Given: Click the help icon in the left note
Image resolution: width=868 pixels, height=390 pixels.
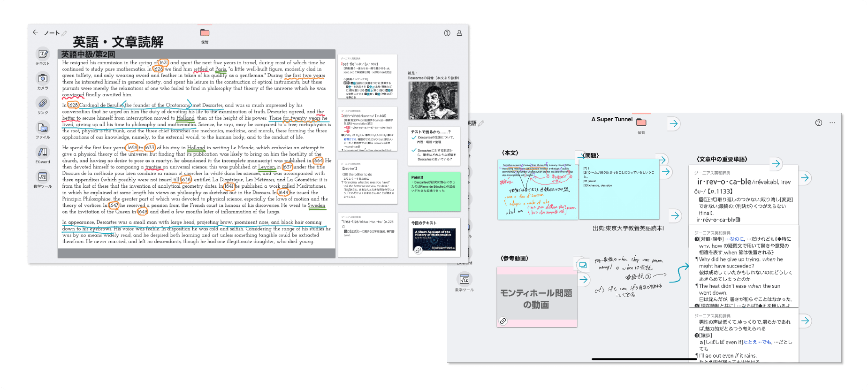Looking at the screenshot, I should [447, 33].
